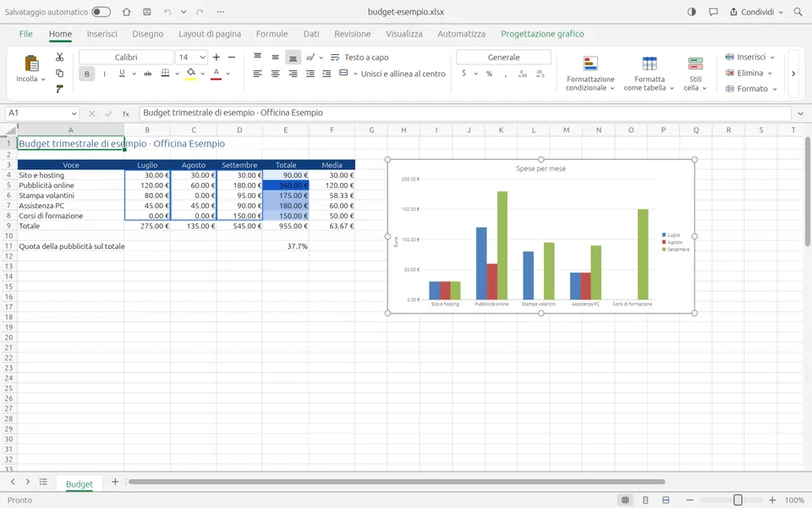812x508 pixels.
Task: Switch to the Inserisci ribbon tab
Action: click(x=102, y=34)
